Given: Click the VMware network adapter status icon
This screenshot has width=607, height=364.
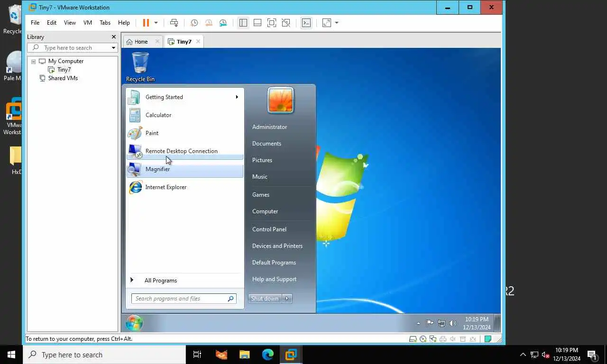Looking at the screenshot, I should tap(433, 339).
